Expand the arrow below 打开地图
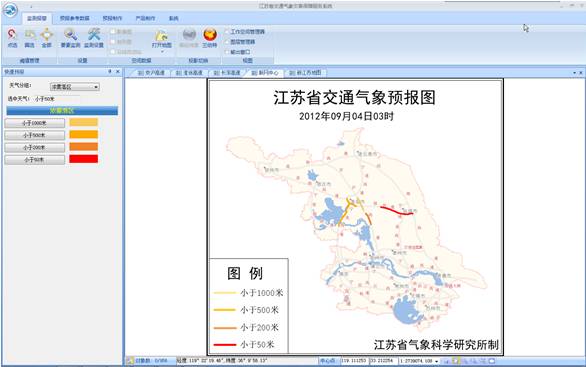 click(163, 51)
